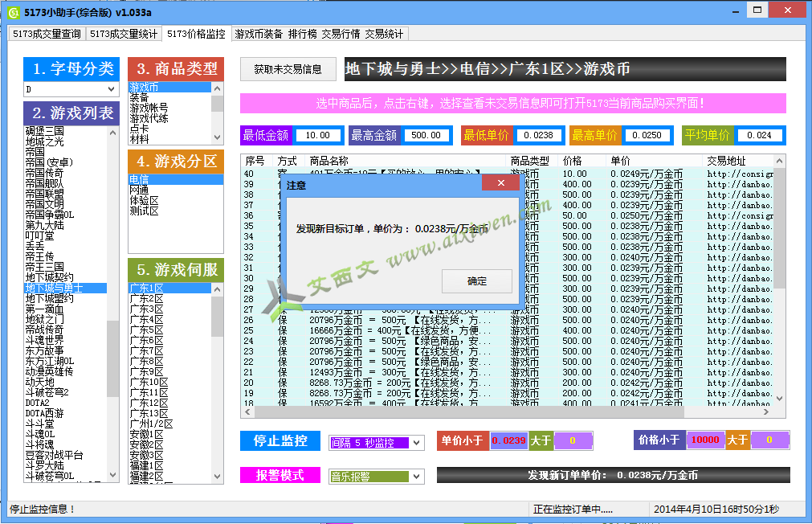Image resolution: width=812 pixels, height=524 pixels.
Task: Click the 序号 column header
Action: [257, 162]
